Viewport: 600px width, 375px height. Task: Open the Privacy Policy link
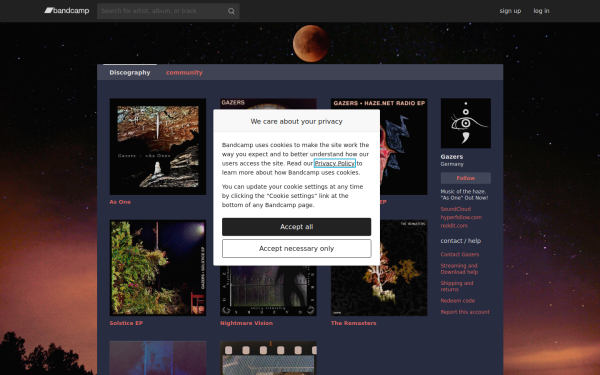pos(335,163)
